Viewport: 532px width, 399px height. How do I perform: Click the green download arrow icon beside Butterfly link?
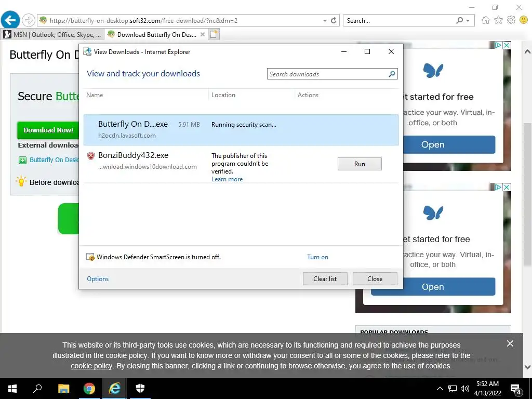pos(22,160)
